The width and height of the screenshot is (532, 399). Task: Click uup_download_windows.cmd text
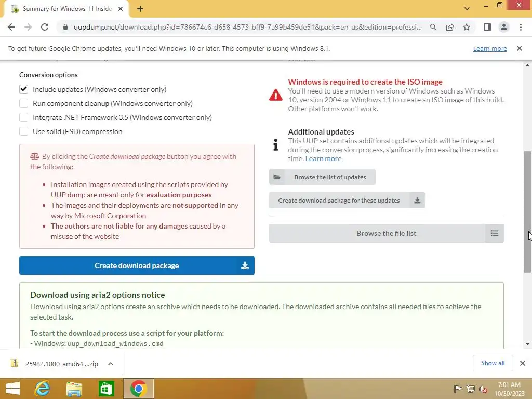[x=115, y=344]
